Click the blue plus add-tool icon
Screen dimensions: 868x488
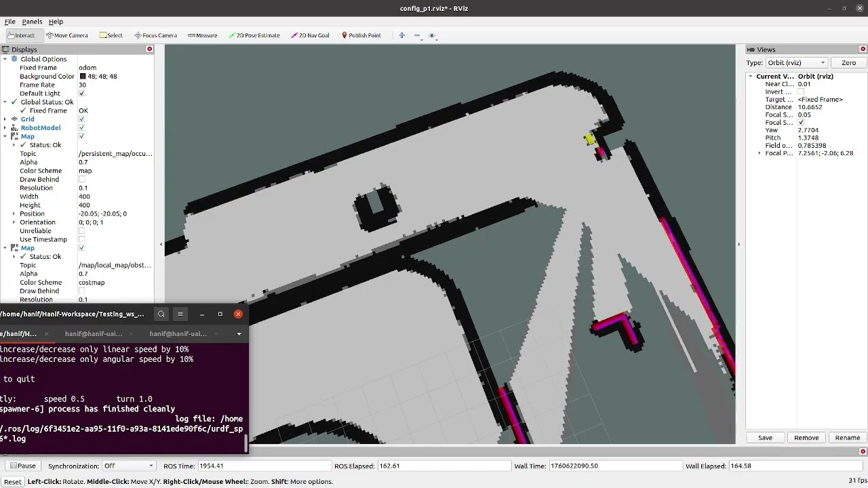[x=401, y=35]
